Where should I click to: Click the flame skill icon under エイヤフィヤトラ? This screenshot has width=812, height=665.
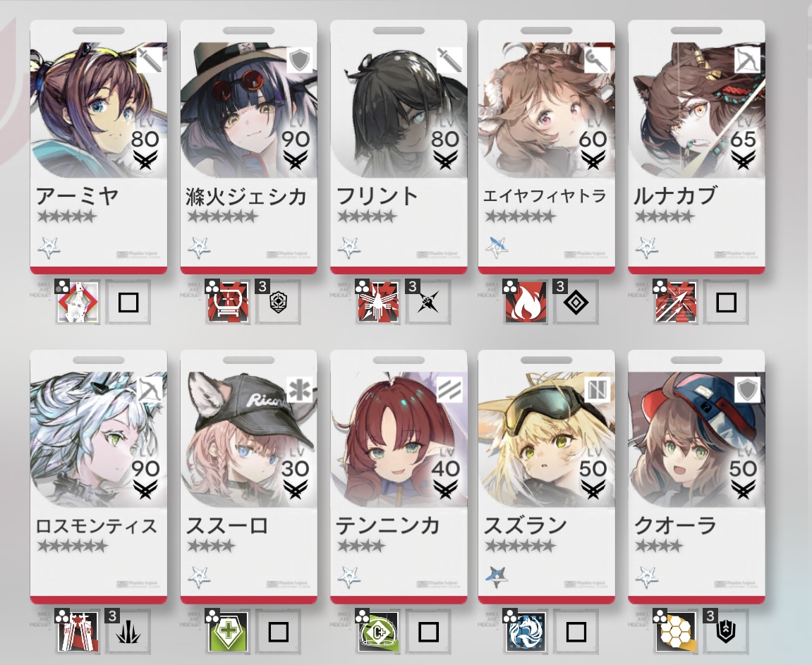[526, 303]
